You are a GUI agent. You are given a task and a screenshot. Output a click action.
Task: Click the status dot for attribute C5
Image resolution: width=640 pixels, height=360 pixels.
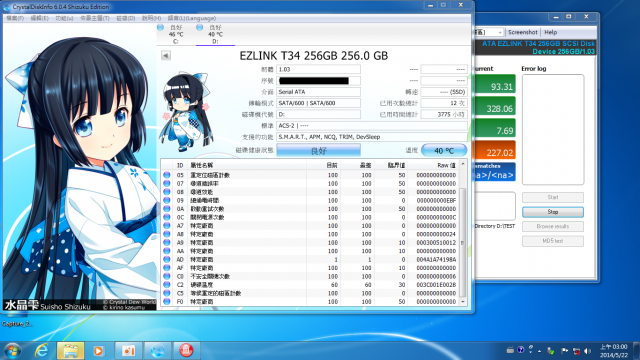click(167, 293)
